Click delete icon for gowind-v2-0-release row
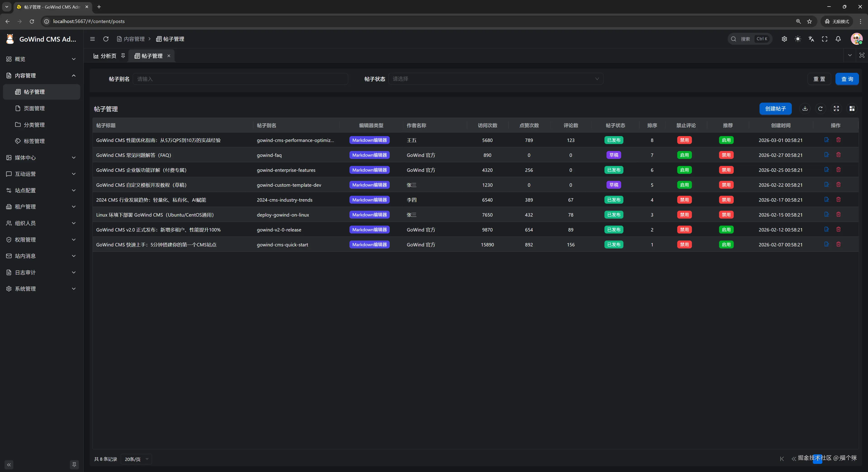Viewport: 868px width, 472px height. click(x=838, y=229)
